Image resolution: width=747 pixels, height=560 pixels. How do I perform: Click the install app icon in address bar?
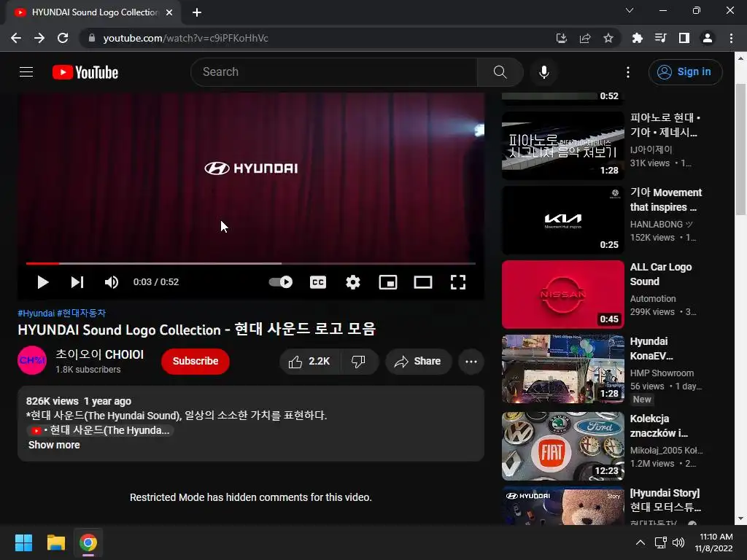(562, 38)
